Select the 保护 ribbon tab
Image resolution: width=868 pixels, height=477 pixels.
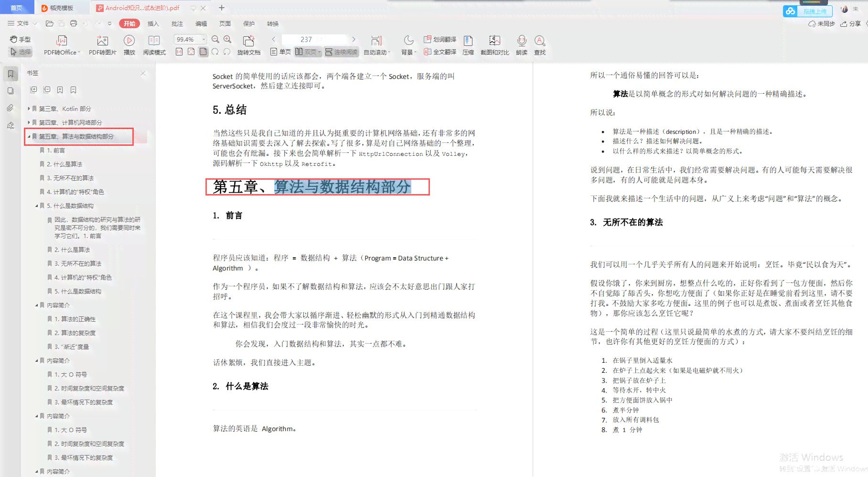click(x=248, y=23)
